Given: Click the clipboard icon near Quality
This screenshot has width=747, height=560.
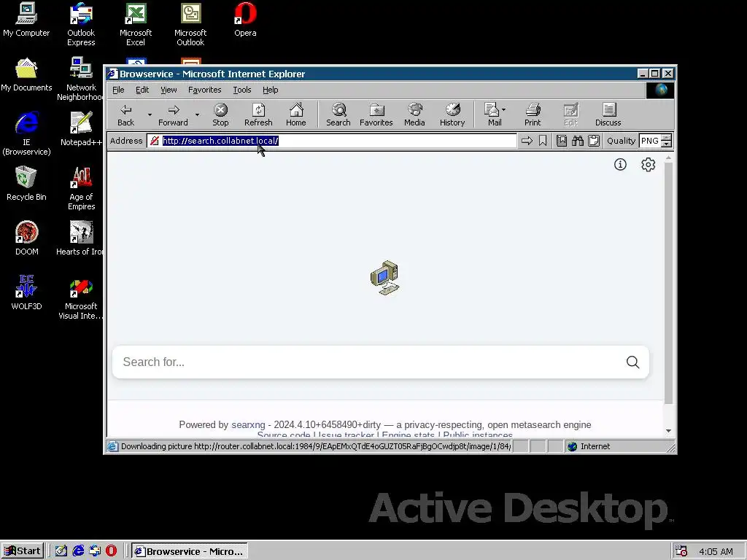Looking at the screenshot, I should pos(594,141).
